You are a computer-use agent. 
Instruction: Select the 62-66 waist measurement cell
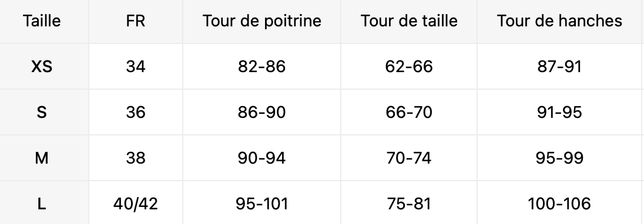[409, 66]
